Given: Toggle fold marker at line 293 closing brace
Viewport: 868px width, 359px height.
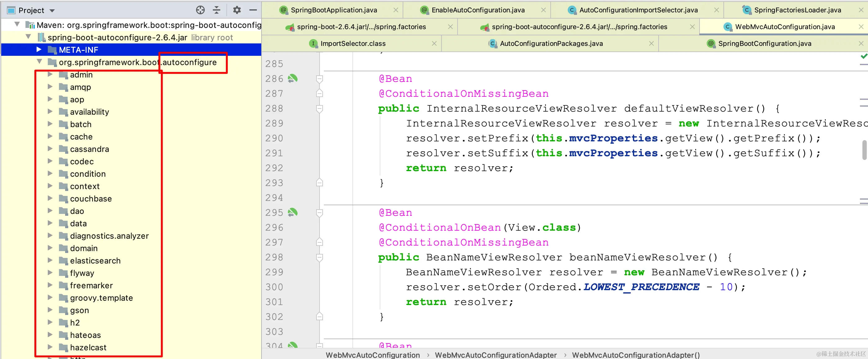Looking at the screenshot, I should [x=320, y=183].
